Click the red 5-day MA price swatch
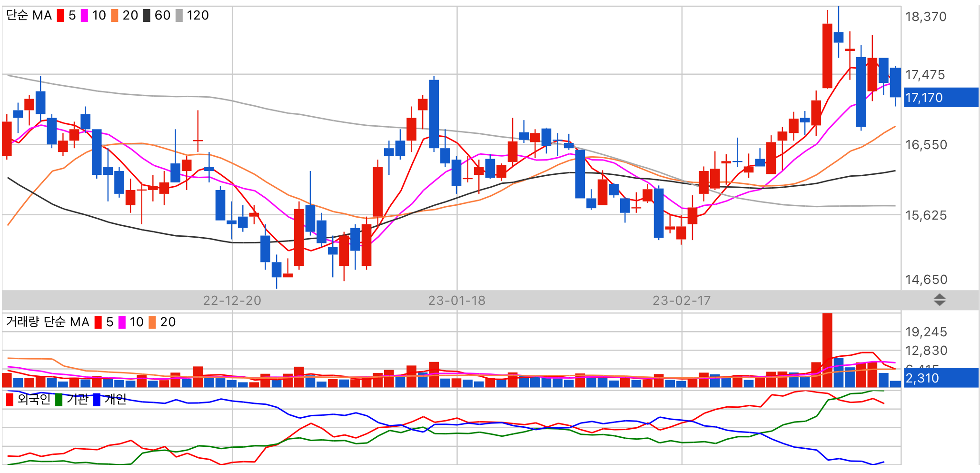This screenshot has height=473, width=980. (60, 16)
